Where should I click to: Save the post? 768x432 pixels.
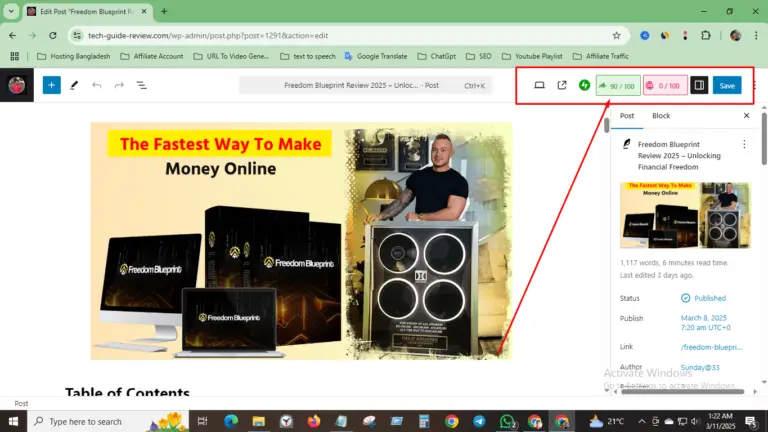[727, 86]
